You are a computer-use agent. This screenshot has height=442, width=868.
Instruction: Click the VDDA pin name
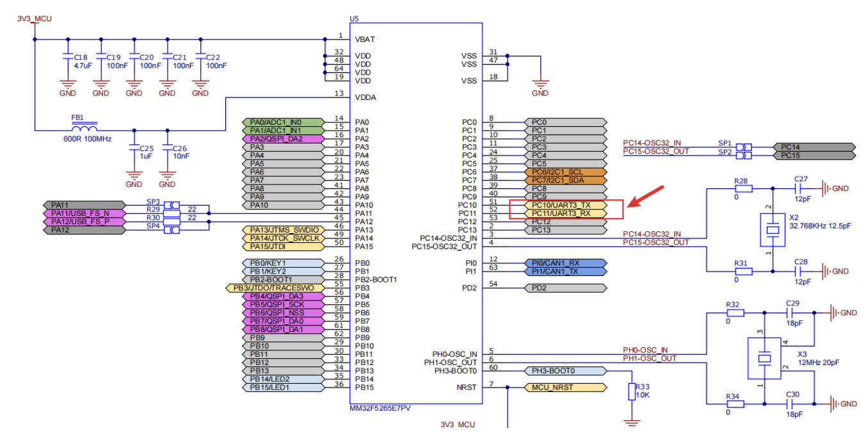(366, 97)
